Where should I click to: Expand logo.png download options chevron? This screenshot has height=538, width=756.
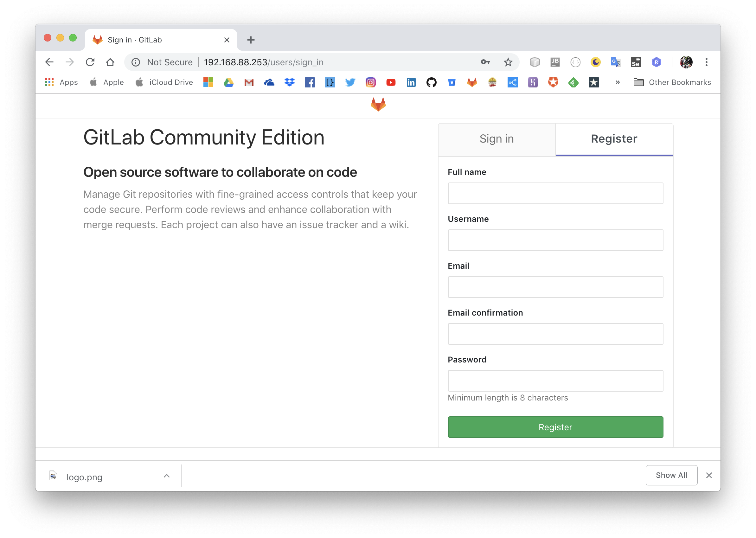167,476
